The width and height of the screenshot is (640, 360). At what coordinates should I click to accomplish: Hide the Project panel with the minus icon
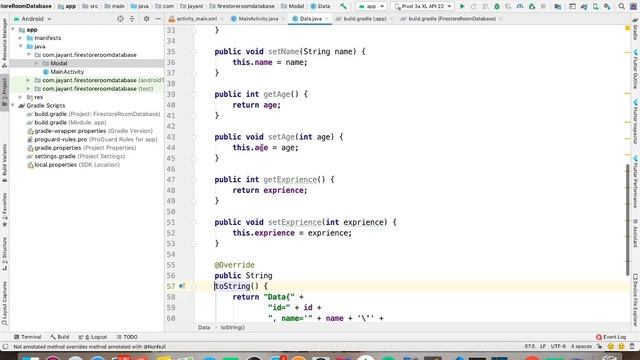(158, 19)
